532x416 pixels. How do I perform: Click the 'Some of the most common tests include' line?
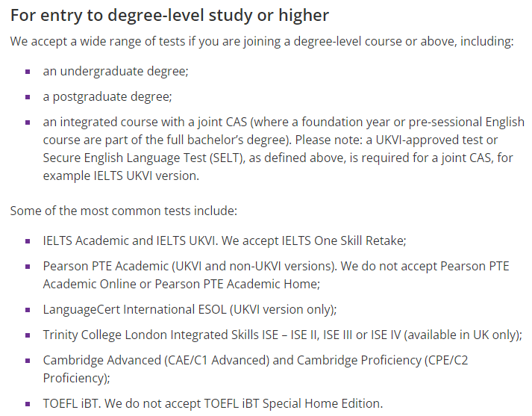point(124,211)
